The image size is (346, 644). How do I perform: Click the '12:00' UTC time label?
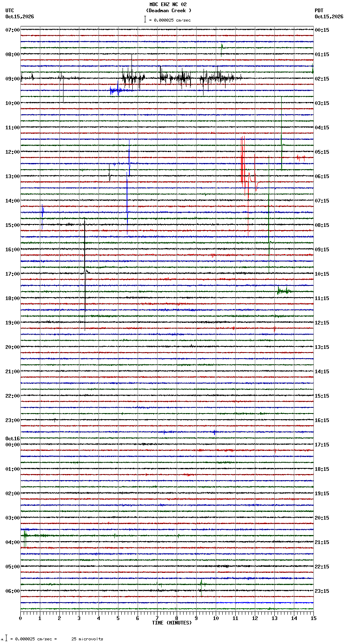tap(13, 152)
